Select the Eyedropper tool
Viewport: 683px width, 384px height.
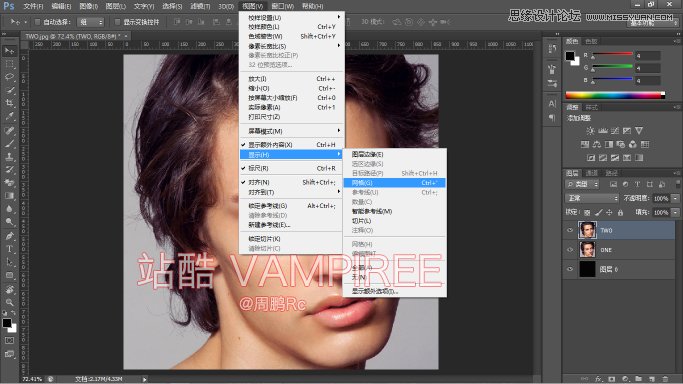tap(9, 116)
